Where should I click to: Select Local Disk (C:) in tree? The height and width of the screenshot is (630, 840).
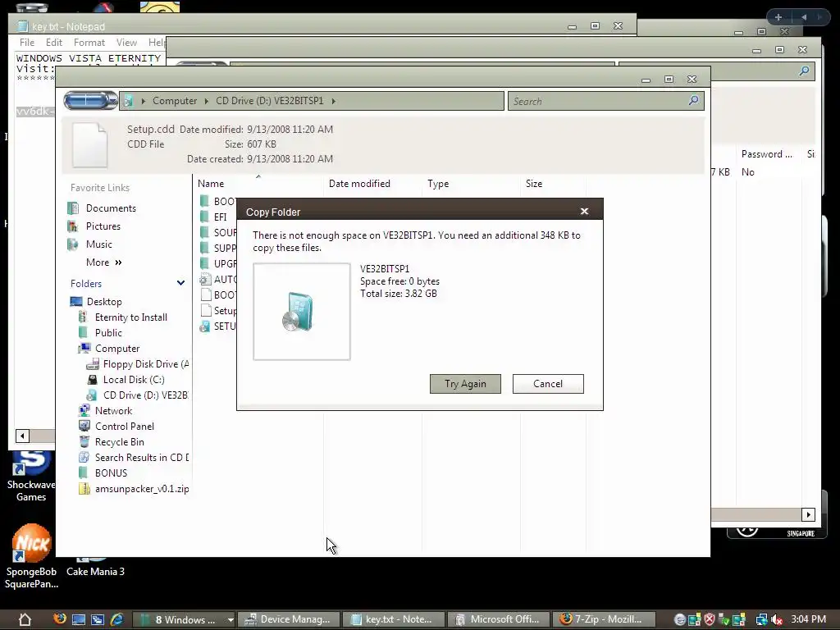tap(134, 379)
